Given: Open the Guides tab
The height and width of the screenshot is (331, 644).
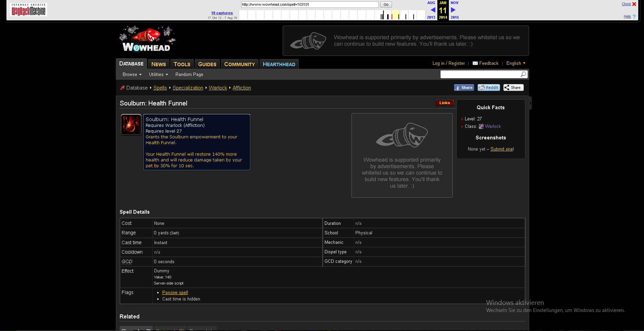Looking at the screenshot, I should [x=207, y=64].
